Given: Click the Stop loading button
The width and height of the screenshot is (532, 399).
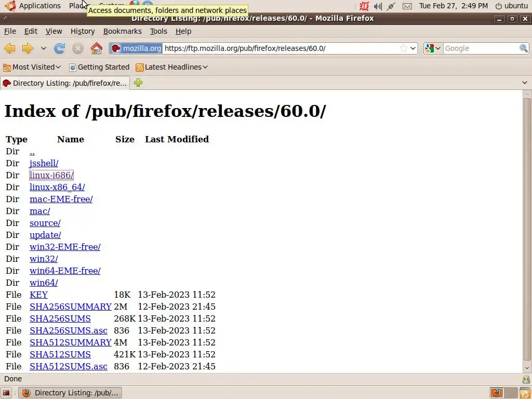Looking at the screenshot, I should [78, 48].
